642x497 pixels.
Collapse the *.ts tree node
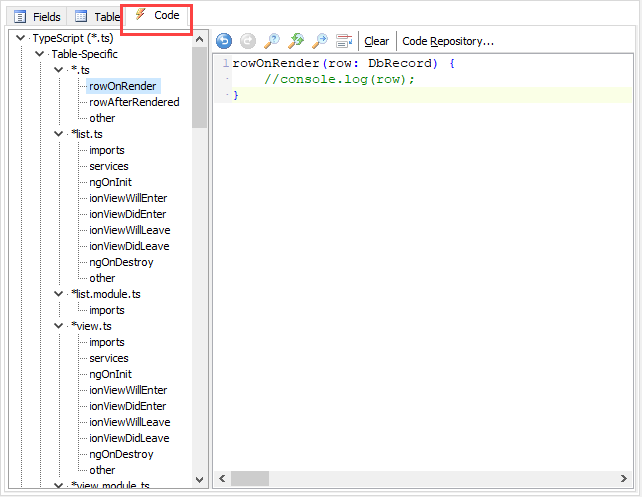pyautogui.click(x=59, y=70)
